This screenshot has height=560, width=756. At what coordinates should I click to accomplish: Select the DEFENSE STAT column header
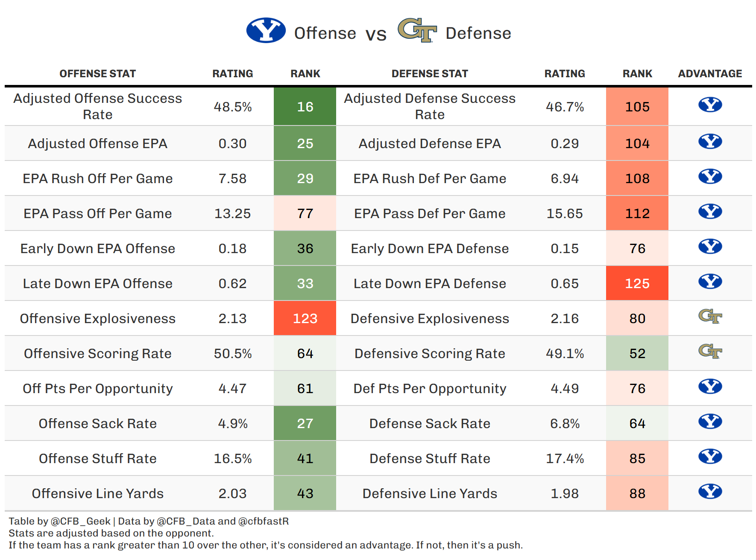pos(430,74)
